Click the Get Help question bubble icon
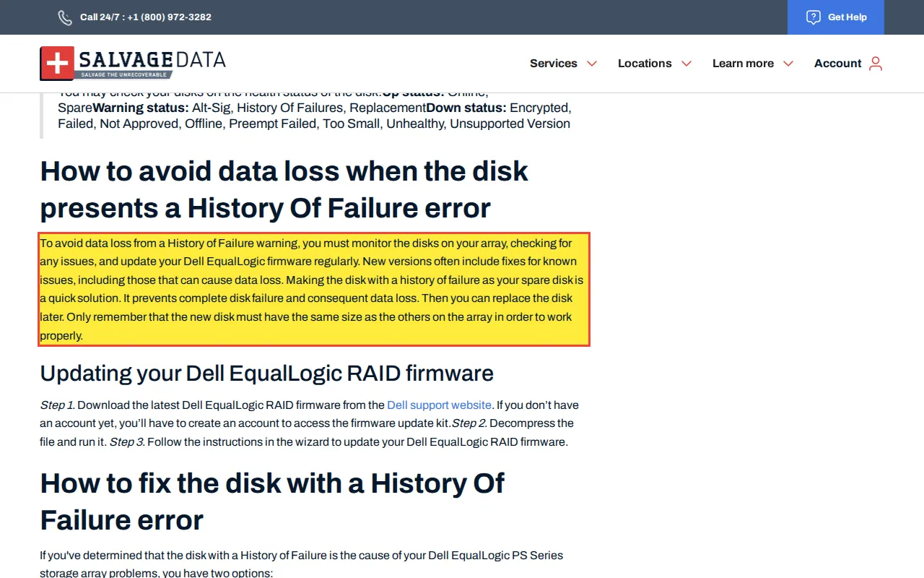Viewport: 924px width, 578px height. coord(814,17)
